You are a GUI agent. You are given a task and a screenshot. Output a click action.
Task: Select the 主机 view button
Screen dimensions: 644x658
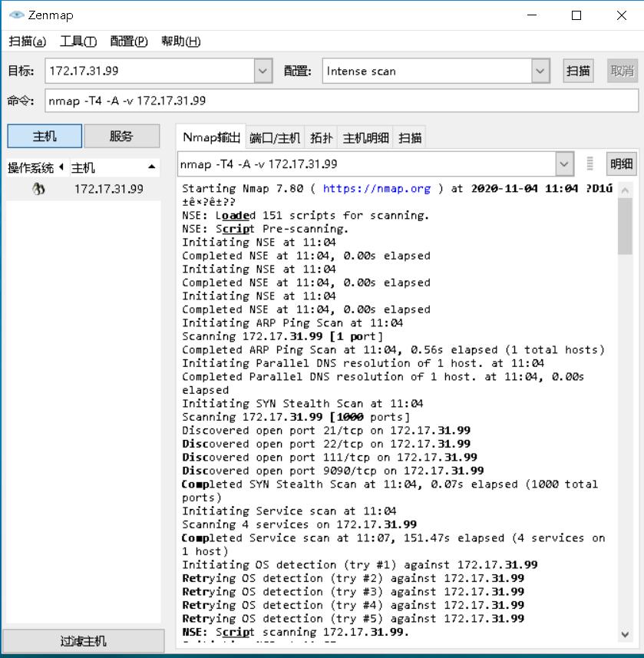[44, 135]
